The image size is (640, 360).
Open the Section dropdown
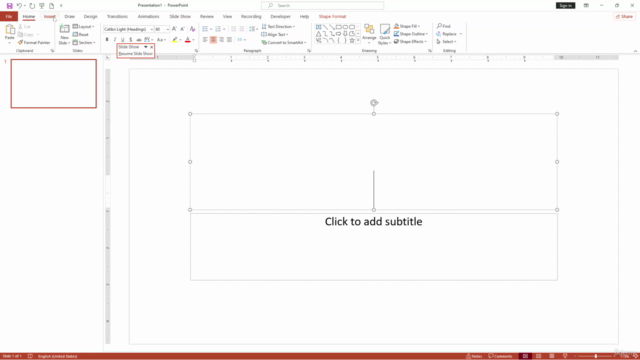(84, 42)
